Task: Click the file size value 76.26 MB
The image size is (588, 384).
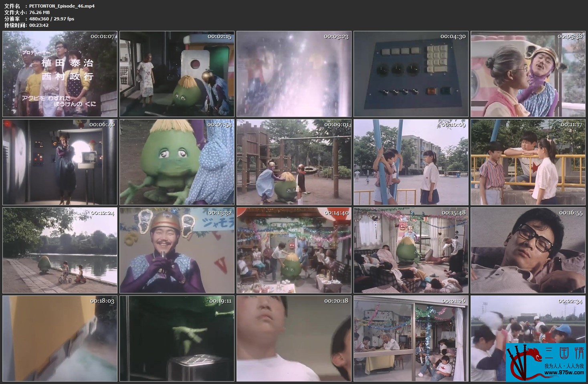Action: [x=39, y=12]
